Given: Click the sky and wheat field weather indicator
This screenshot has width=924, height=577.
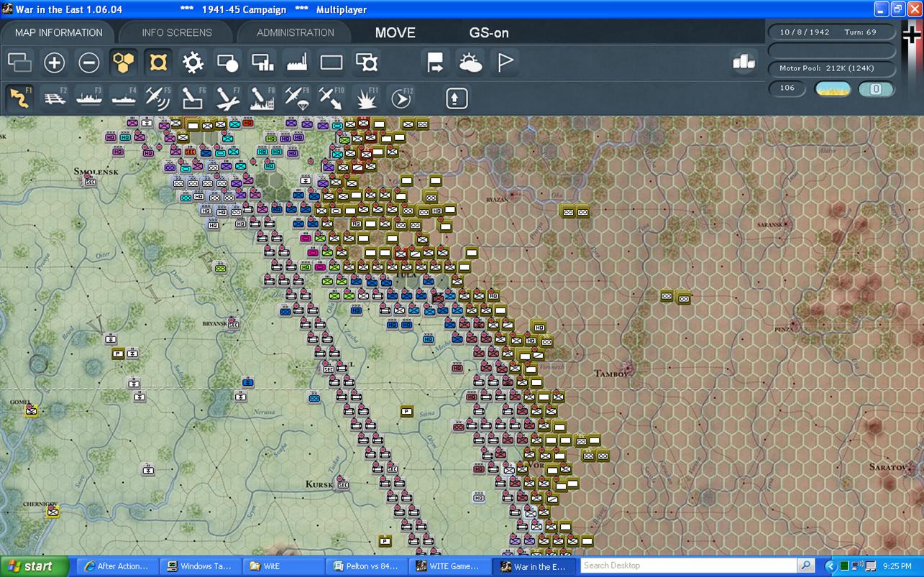Looking at the screenshot, I should [x=833, y=89].
